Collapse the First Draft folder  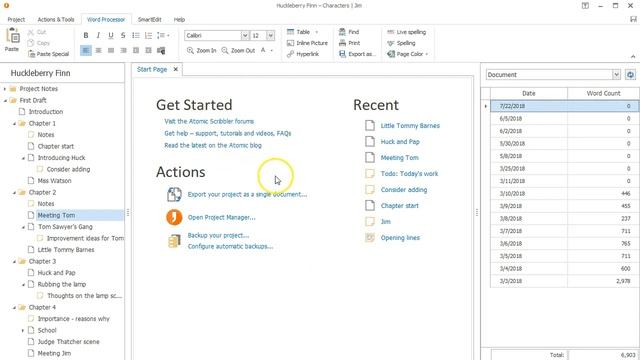pos(5,100)
